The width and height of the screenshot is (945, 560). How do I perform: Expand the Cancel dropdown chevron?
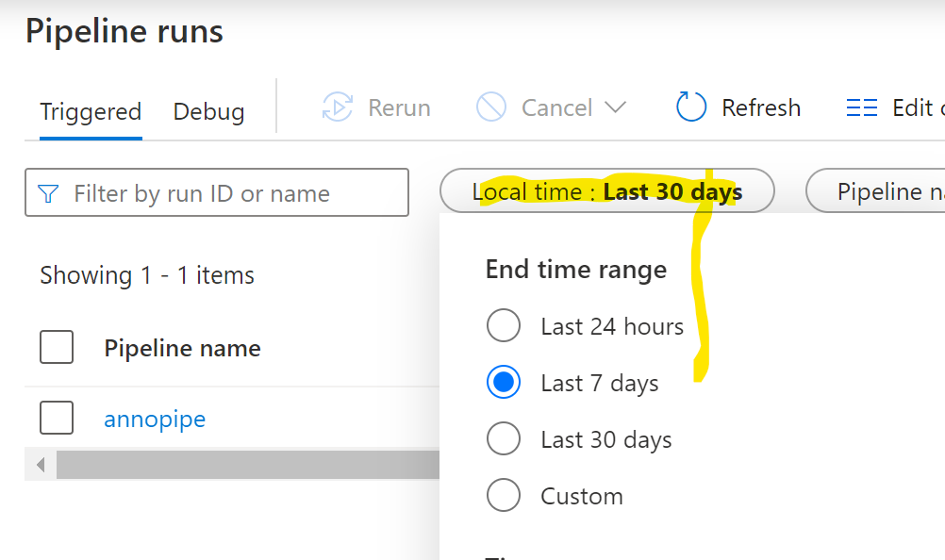[x=615, y=107]
